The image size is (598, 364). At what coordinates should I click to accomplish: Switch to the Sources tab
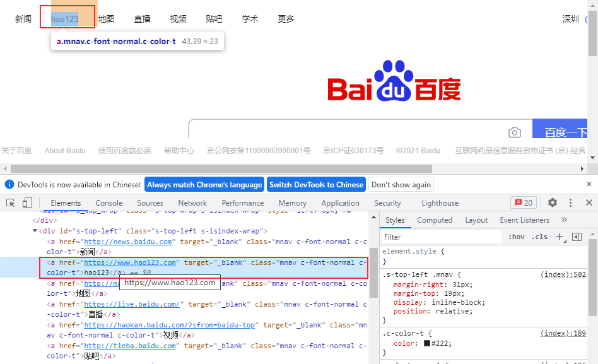point(150,203)
